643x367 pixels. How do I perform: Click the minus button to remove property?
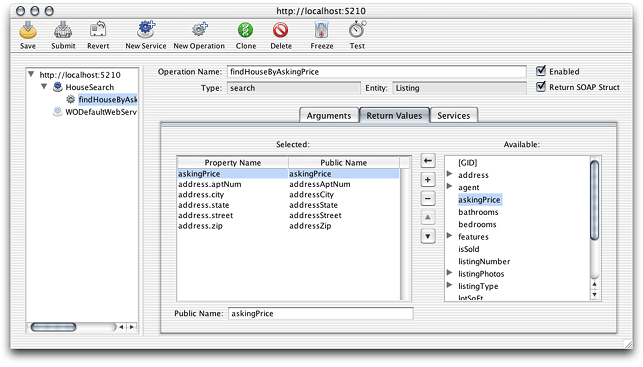(x=428, y=198)
